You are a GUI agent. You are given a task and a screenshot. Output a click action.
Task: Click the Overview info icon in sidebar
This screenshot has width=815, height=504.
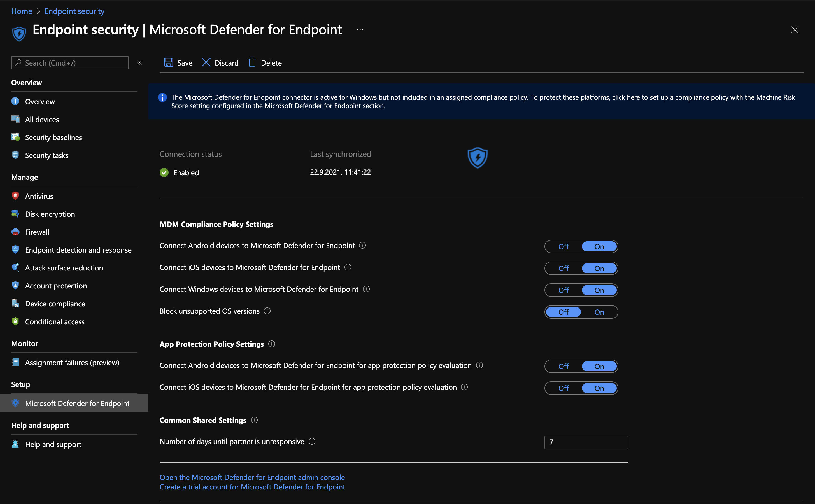point(15,101)
